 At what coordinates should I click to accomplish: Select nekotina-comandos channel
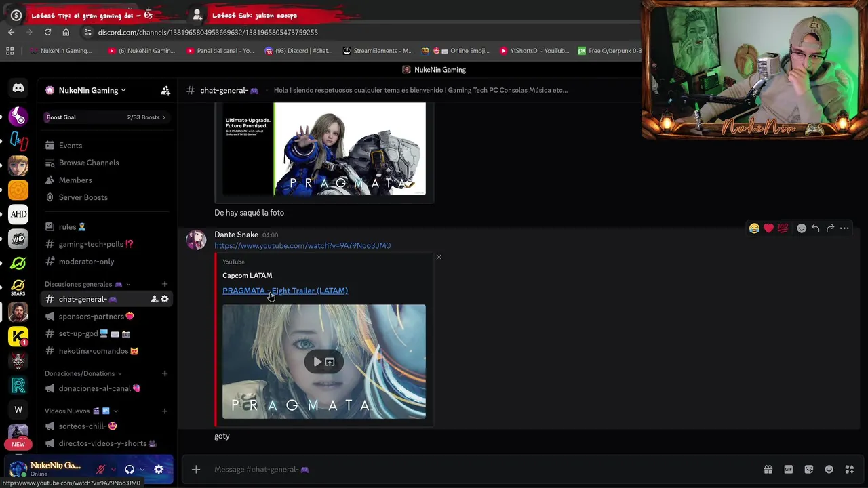tap(107, 351)
